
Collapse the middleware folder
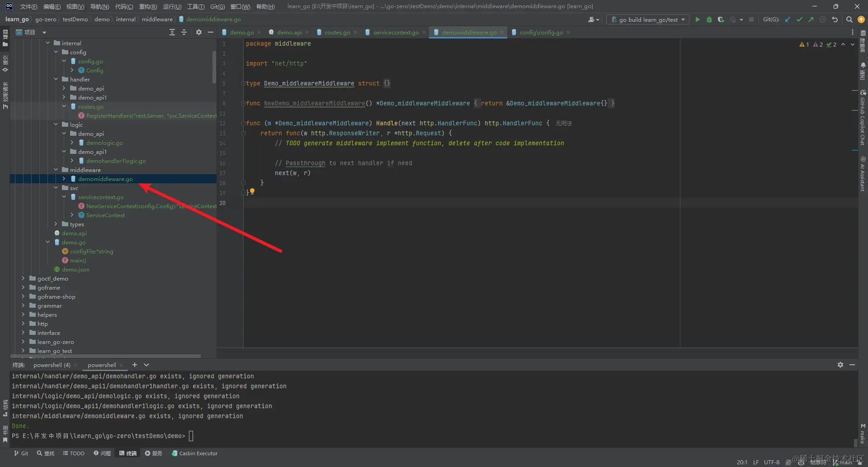(56, 170)
